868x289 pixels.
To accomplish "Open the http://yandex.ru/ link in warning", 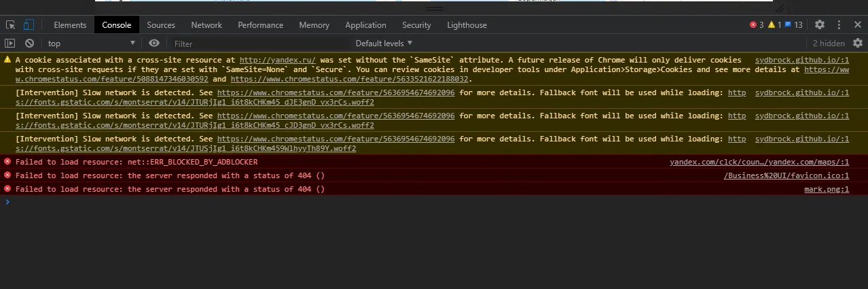I will pos(278,61).
